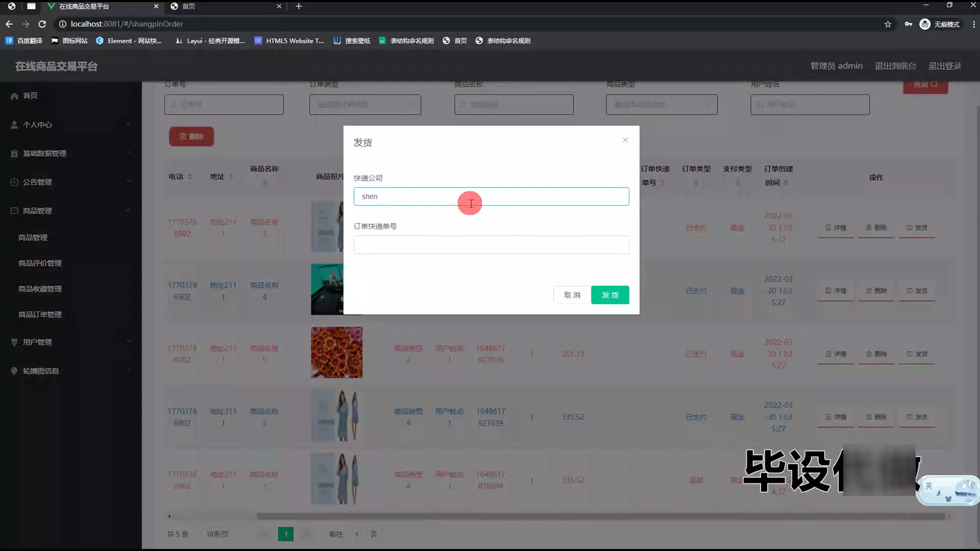The height and width of the screenshot is (551, 980).
Task: Click the green 发货 confirm button
Action: coord(610,295)
